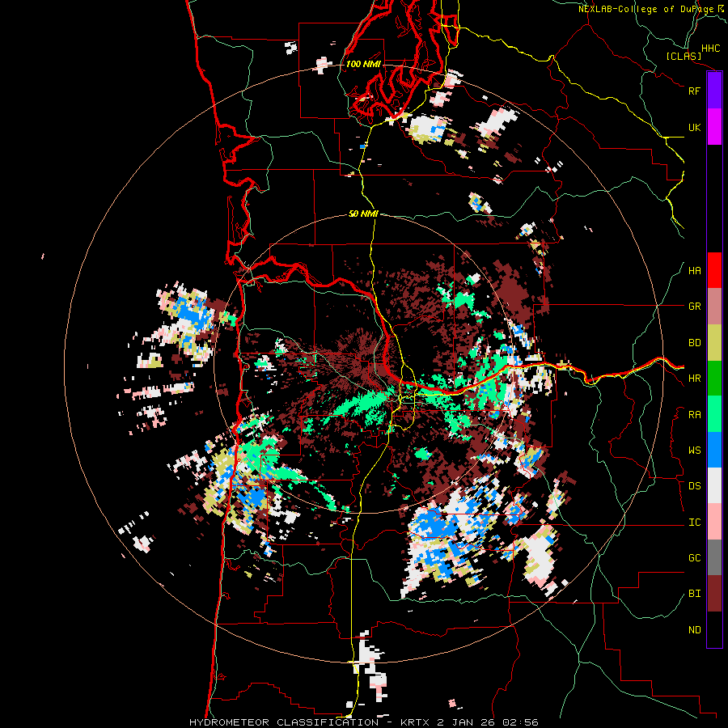Viewport: 728px width, 728px height.
Task: Pick the RA bright green legend swatch
Action: pos(714,414)
